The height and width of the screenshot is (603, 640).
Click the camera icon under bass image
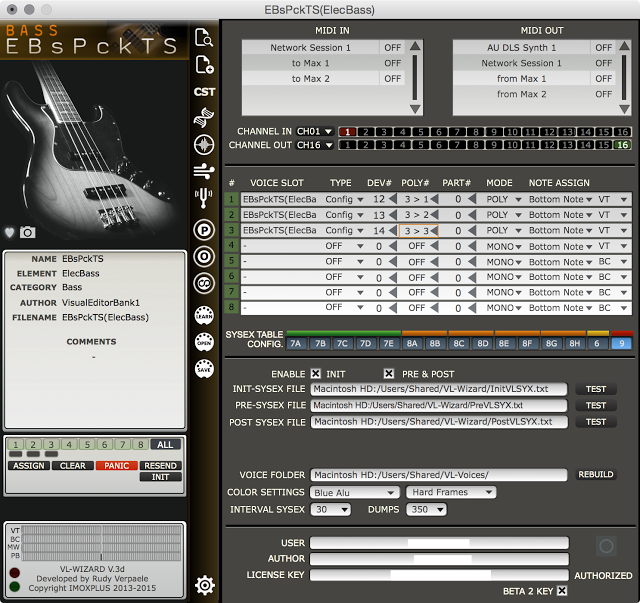coord(28,232)
